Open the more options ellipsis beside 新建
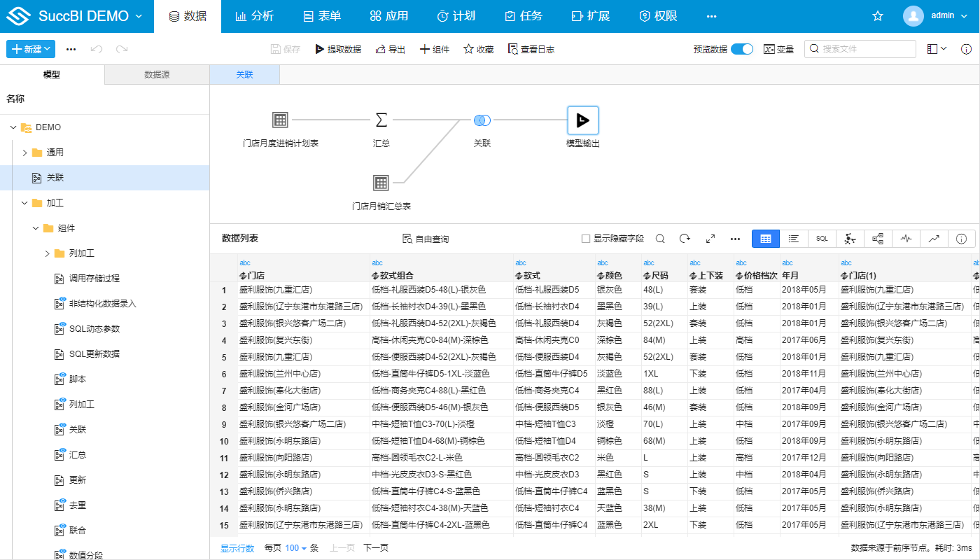 (71, 49)
